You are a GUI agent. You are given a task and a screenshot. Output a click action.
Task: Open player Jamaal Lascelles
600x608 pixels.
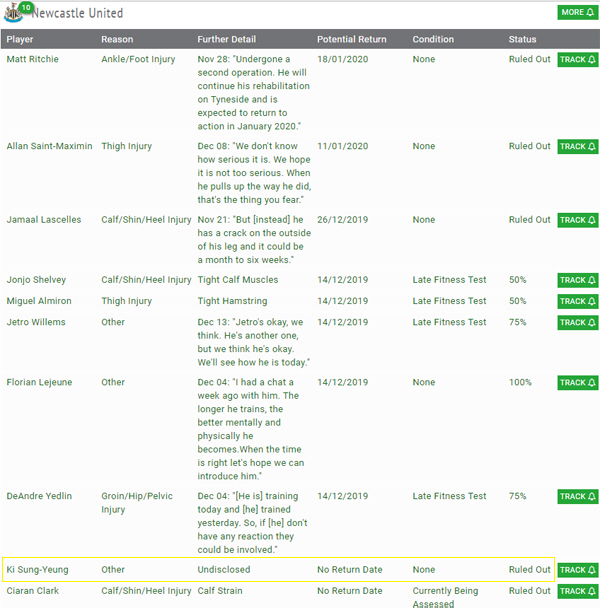click(x=44, y=219)
